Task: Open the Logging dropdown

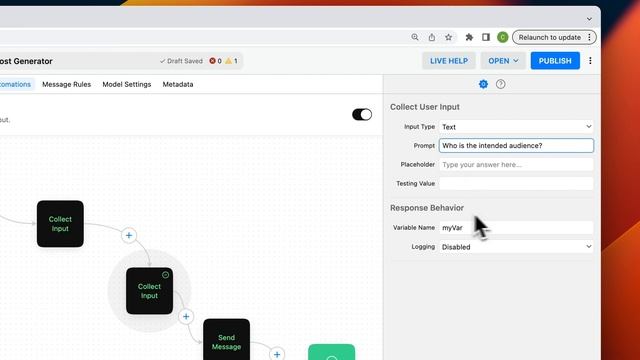Action: [x=516, y=247]
